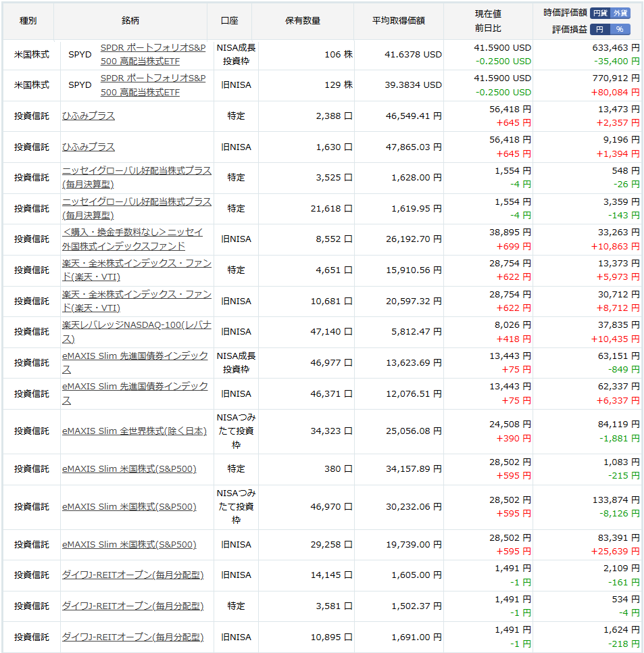The image size is (644, 653).
Task: Select the -8,126 円 loss value
Action: point(620,514)
